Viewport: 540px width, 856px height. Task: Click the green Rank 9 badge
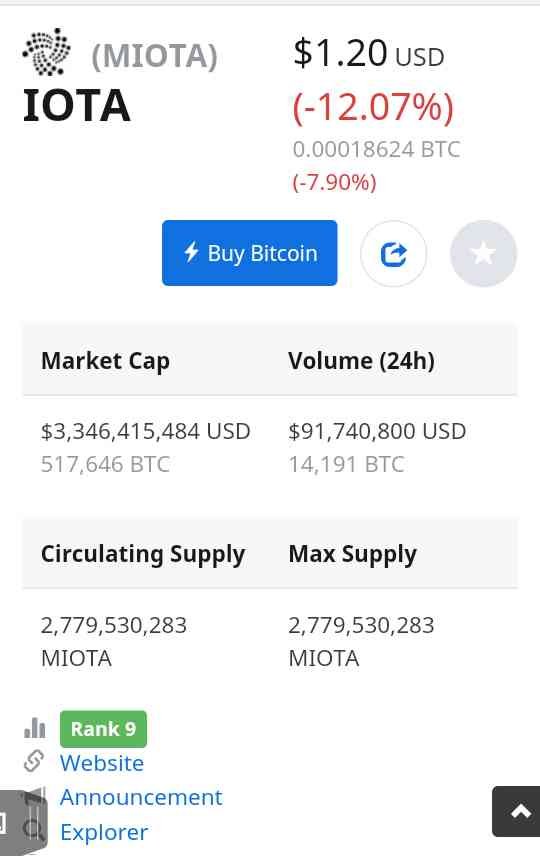(103, 729)
